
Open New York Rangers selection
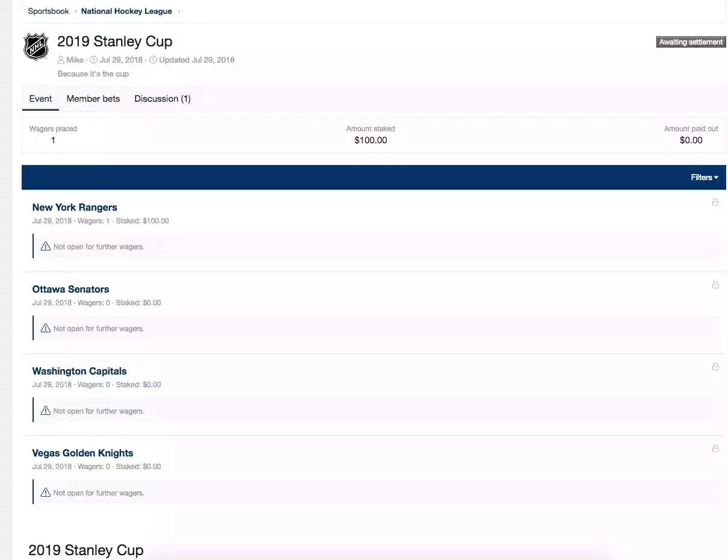pyautogui.click(x=75, y=207)
